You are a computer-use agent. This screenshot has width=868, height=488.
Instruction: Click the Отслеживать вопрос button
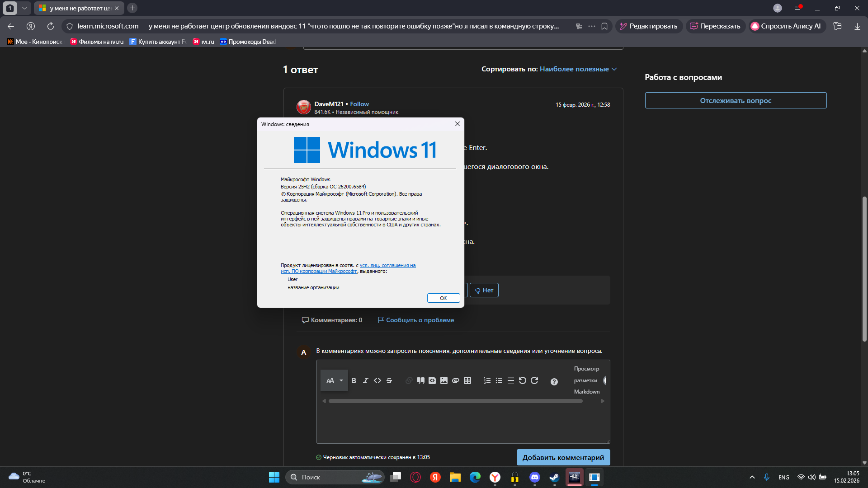click(736, 100)
